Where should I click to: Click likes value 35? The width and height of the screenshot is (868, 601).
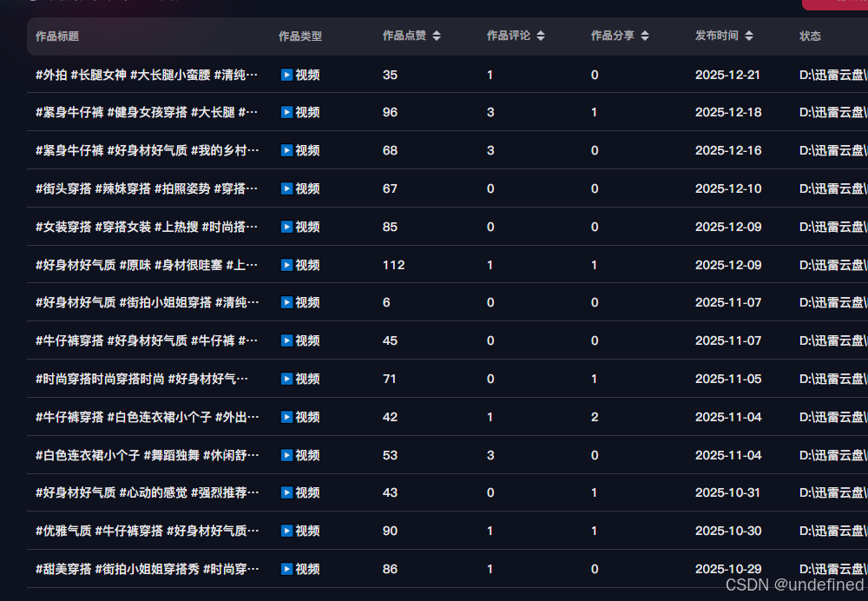click(x=390, y=75)
